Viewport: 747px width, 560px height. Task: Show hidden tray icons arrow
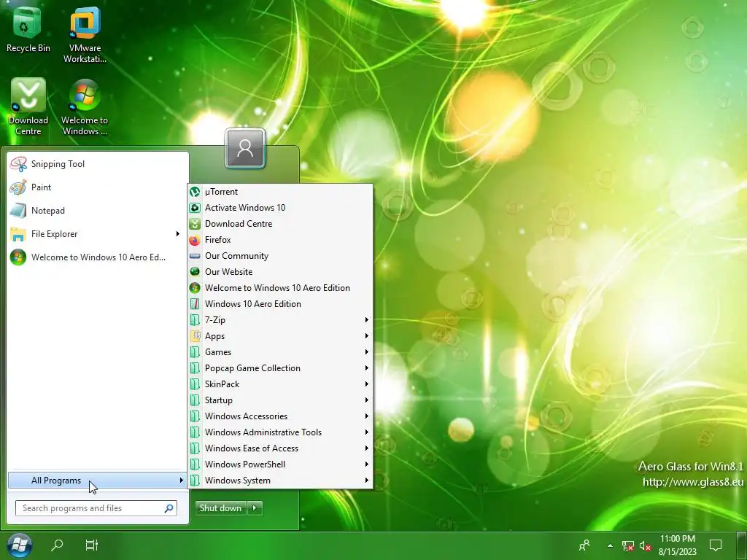click(610, 545)
